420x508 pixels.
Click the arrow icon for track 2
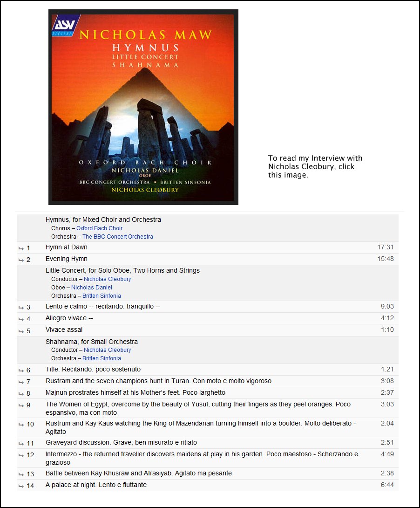pyautogui.click(x=21, y=260)
